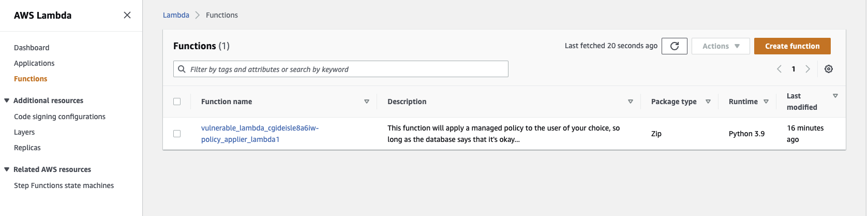The width and height of the screenshot is (868, 216).
Task: Click Lambda breadcrumb link
Action: coord(176,15)
